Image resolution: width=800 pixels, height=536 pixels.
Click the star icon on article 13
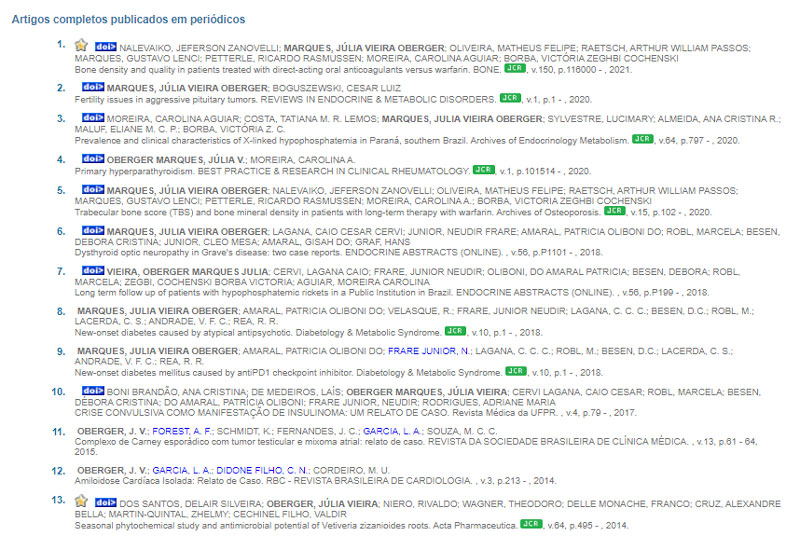(83, 502)
